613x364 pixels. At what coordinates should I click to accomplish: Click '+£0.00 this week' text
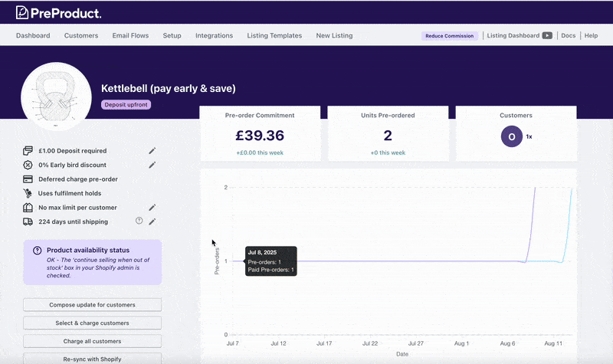(x=260, y=152)
